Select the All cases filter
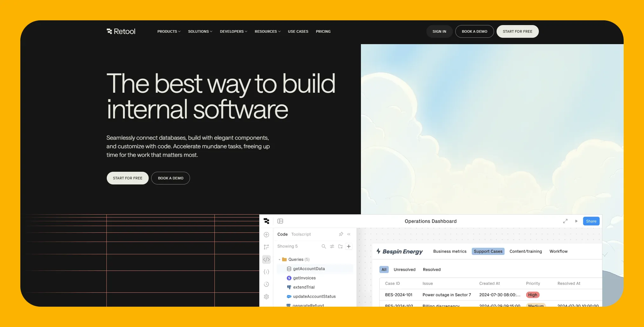 [x=384, y=270]
